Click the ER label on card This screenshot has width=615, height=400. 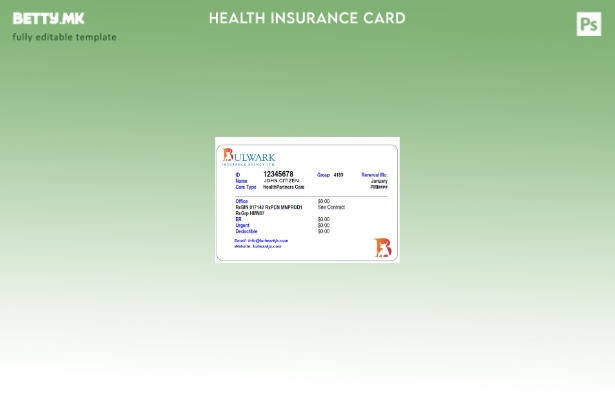pos(239,219)
